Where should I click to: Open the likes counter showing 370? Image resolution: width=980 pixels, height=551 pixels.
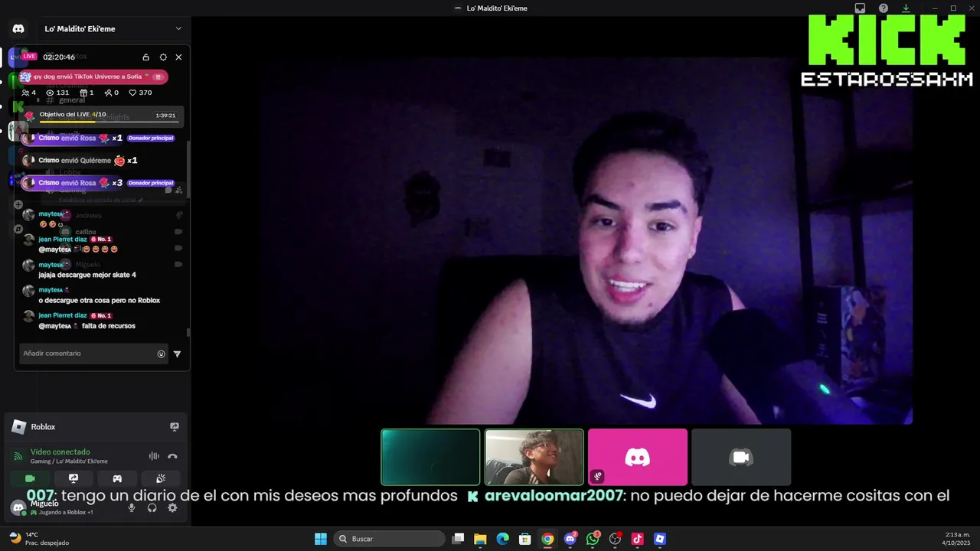click(x=140, y=93)
